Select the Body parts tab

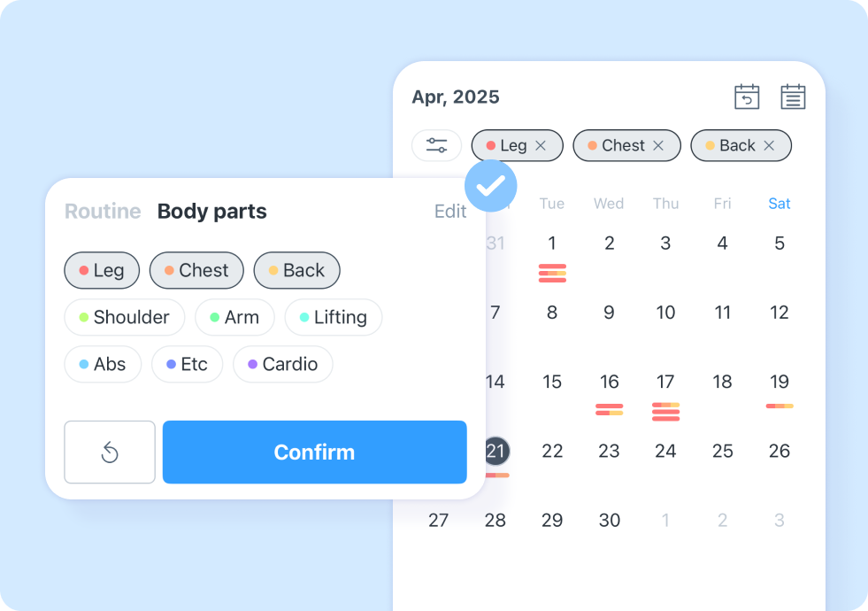tap(212, 211)
